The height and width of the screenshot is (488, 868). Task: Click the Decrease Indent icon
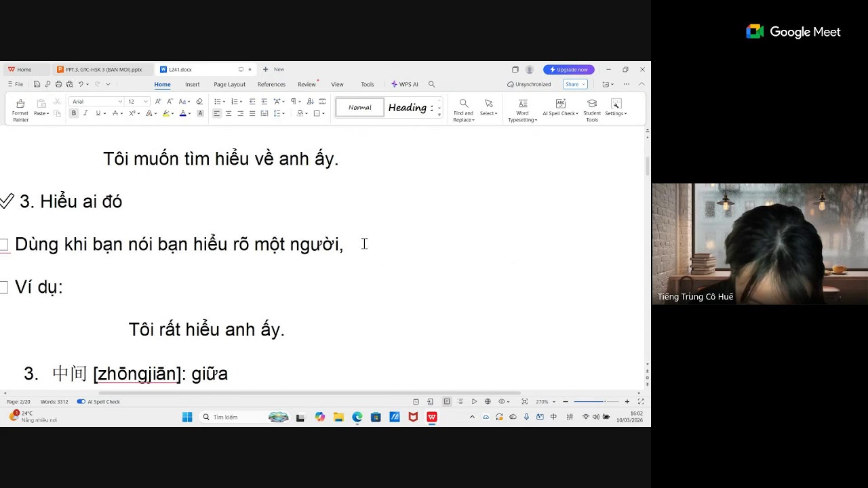(x=252, y=102)
